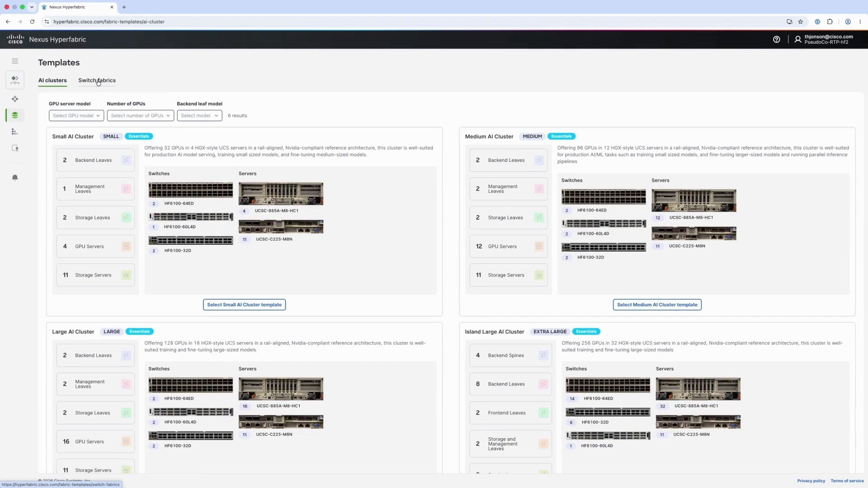Click Medium cluster Management Leaves card

509,189
